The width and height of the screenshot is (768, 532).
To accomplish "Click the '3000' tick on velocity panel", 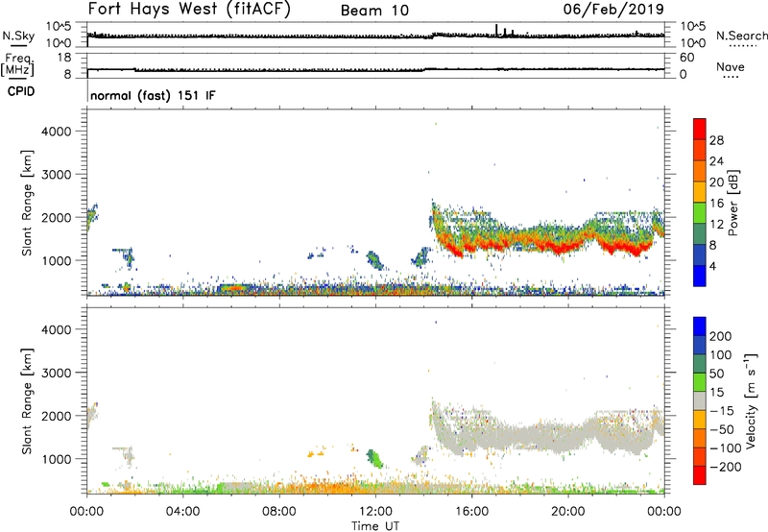I will tap(57, 373).
